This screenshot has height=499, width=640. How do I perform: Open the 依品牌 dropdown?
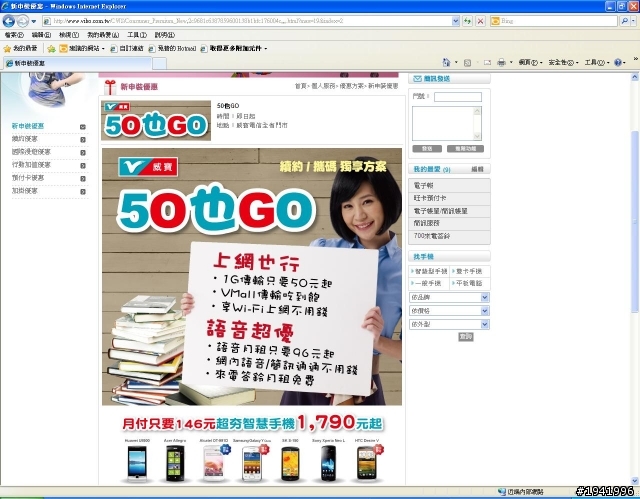tap(449, 297)
